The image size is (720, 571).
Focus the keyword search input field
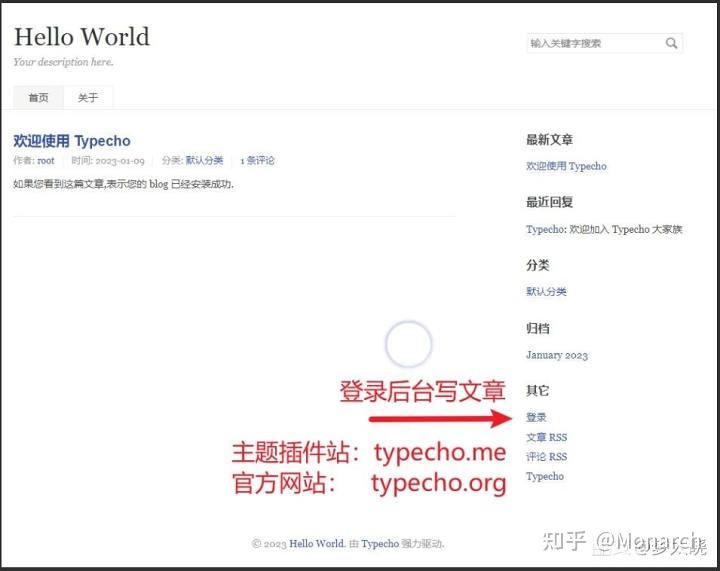[604, 43]
